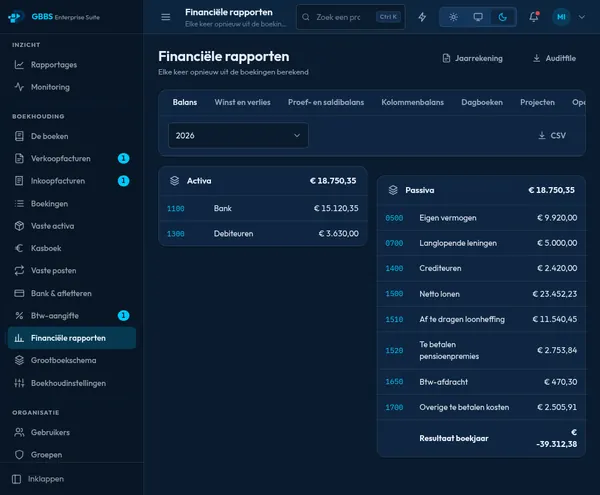The width and height of the screenshot is (600, 495).
Task: Click Bank amount € 15.120,35
Action: point(336,208)
